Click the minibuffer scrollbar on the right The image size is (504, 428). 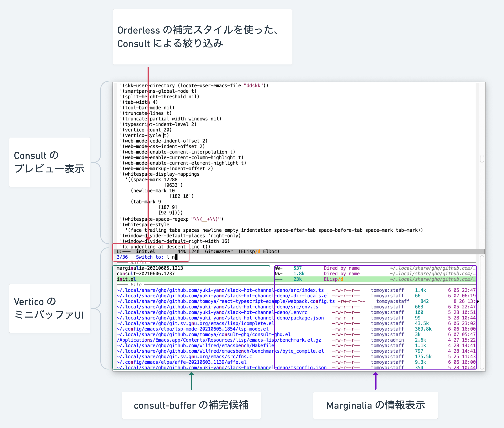[x=482, y=313]
